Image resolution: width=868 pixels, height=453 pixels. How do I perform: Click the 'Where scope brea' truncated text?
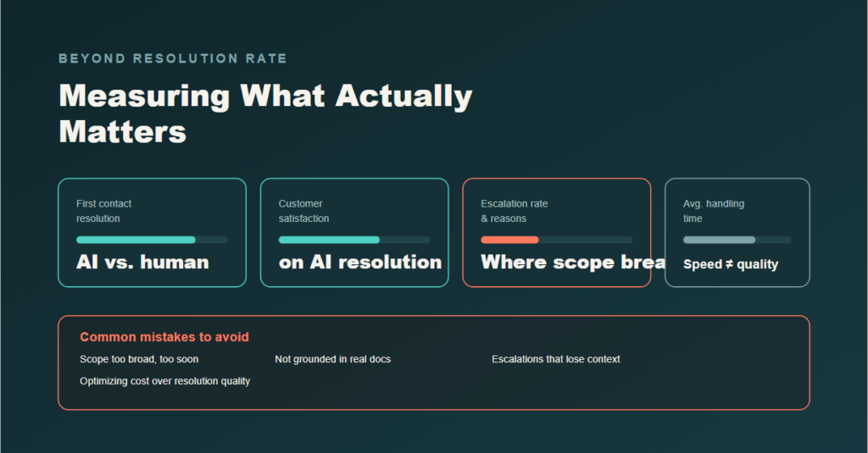(x=574, y=262)
